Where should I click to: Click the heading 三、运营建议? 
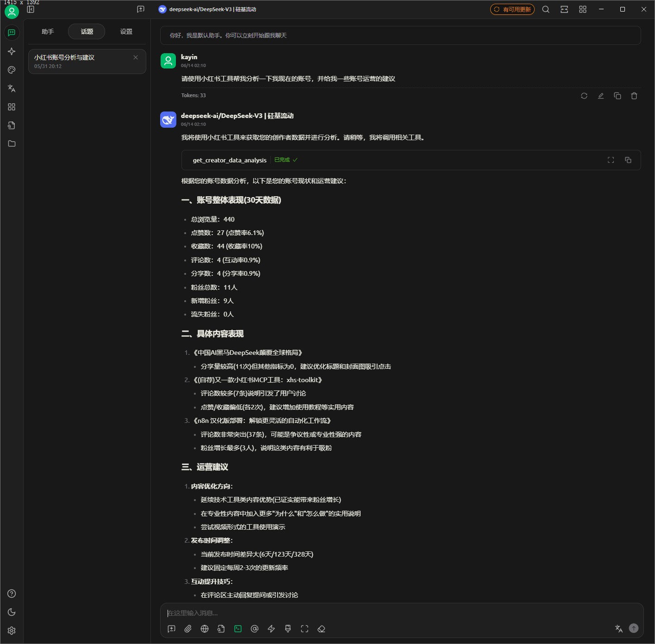[205, 467]
